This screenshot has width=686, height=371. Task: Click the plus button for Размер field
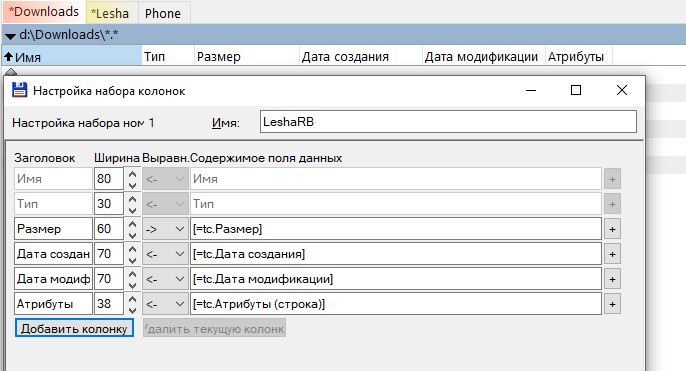[x=612, y=229]
